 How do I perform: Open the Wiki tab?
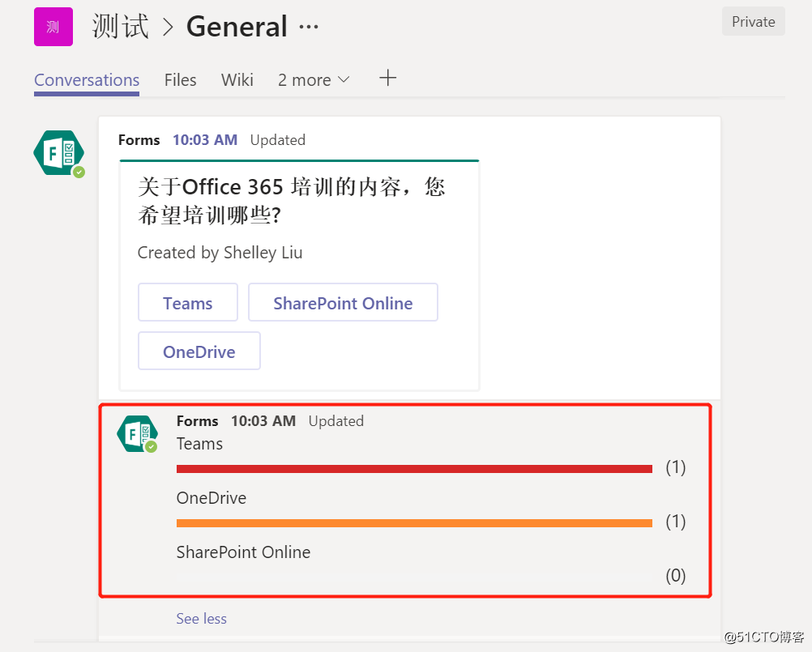[x=237, y=80]
